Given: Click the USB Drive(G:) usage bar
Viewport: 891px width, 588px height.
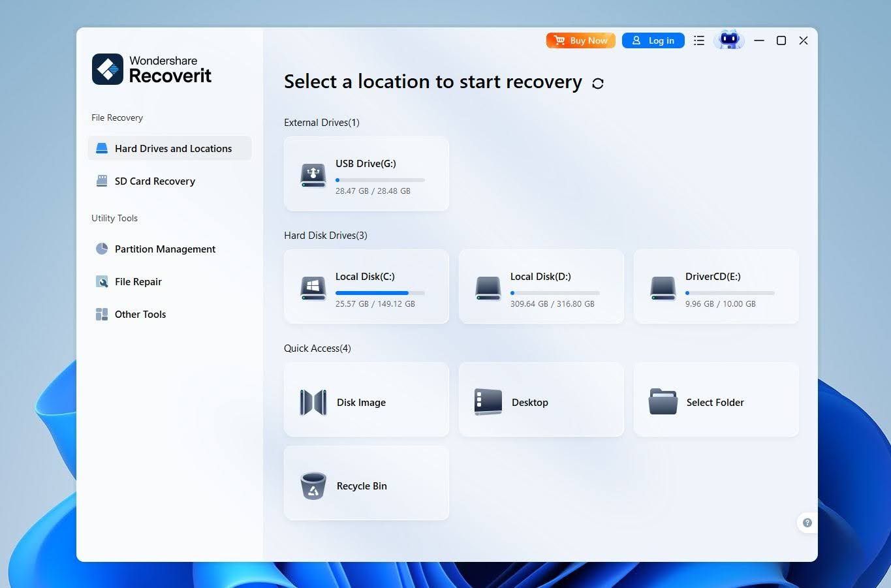Looking at the screenshot, I should click(x=380, y=180).
